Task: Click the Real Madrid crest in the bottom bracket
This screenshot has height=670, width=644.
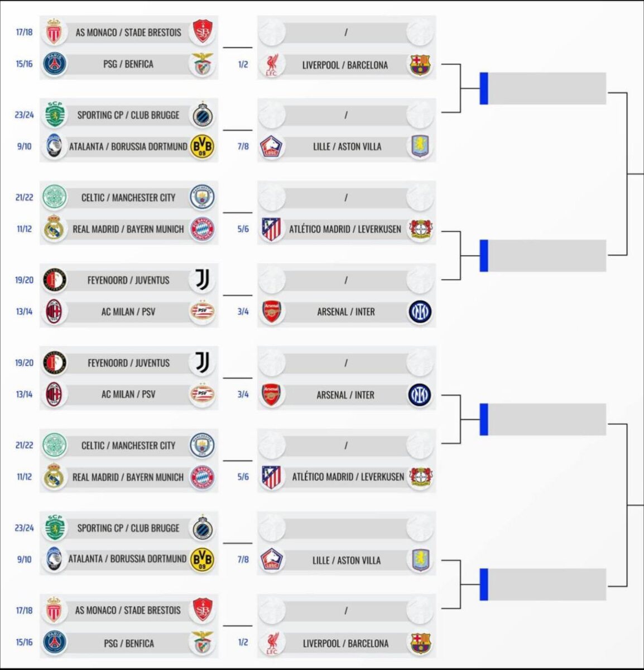Action: (55, 477)
